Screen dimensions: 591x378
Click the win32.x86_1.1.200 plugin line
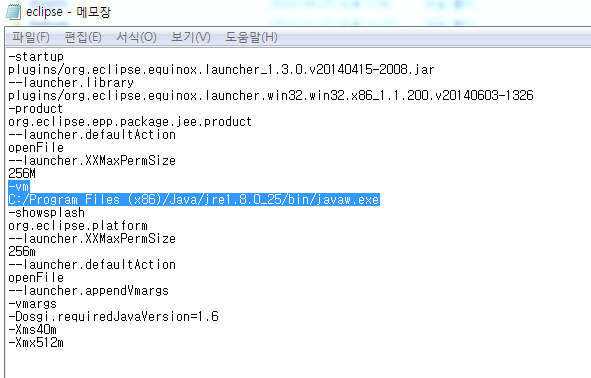(271, 96)
